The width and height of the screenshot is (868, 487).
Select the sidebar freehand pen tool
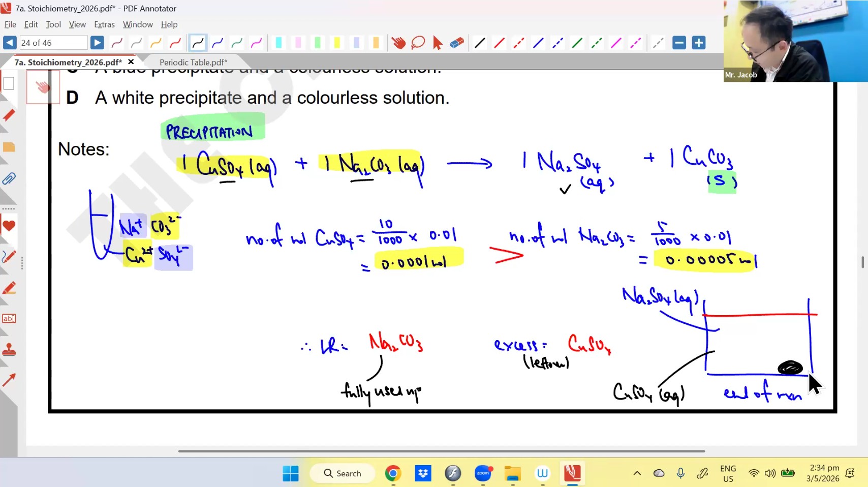coord(9,257)
